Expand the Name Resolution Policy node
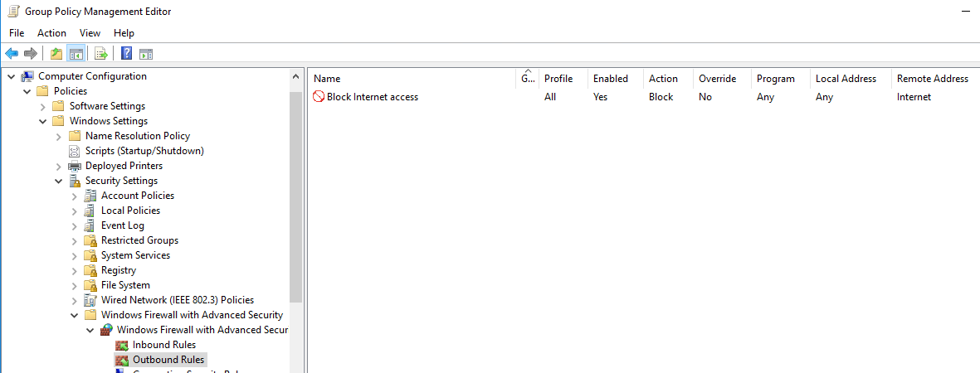 59,136
